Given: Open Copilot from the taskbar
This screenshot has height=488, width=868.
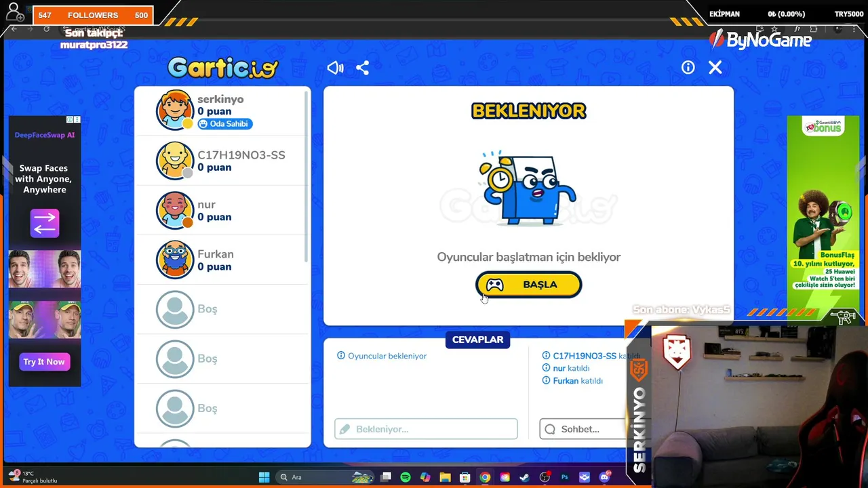Looking at the screenshot, I should click(425, 477).
